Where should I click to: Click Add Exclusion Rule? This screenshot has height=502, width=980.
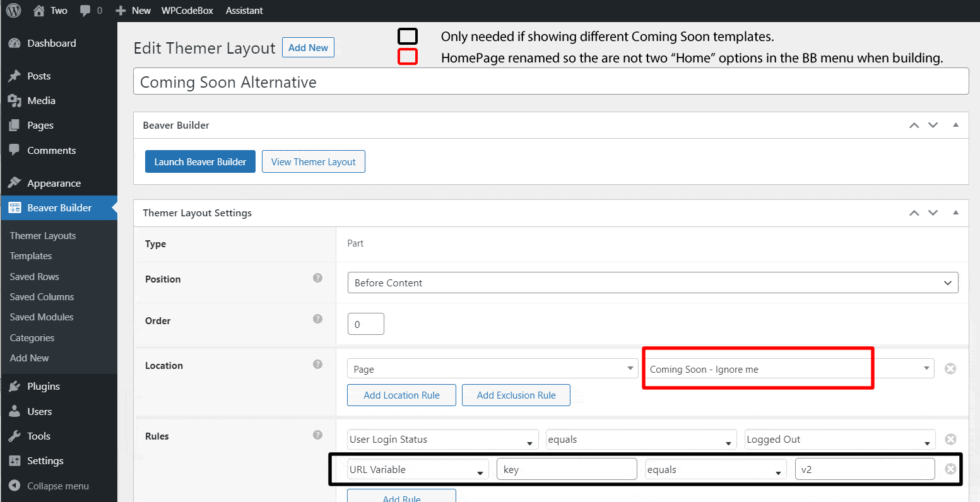point(516,395)
